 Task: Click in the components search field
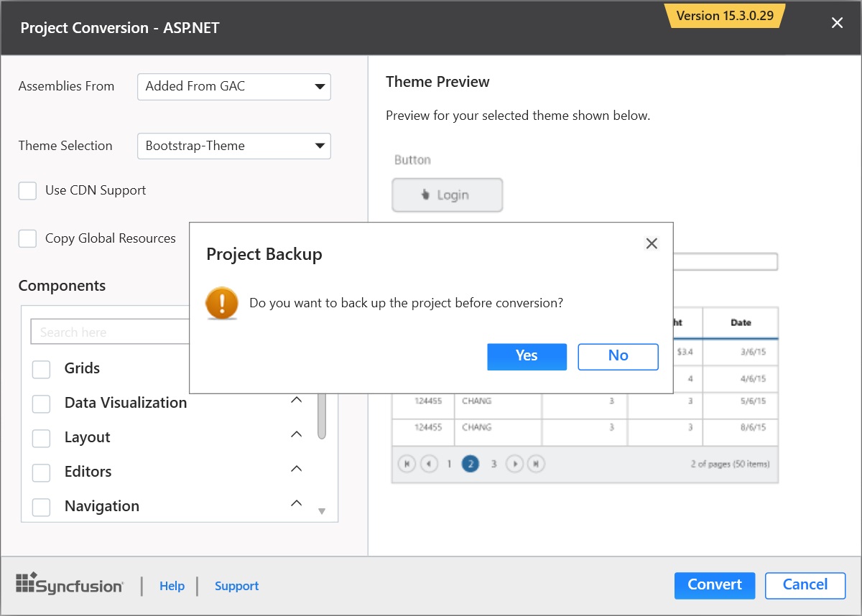click(108, 331)
